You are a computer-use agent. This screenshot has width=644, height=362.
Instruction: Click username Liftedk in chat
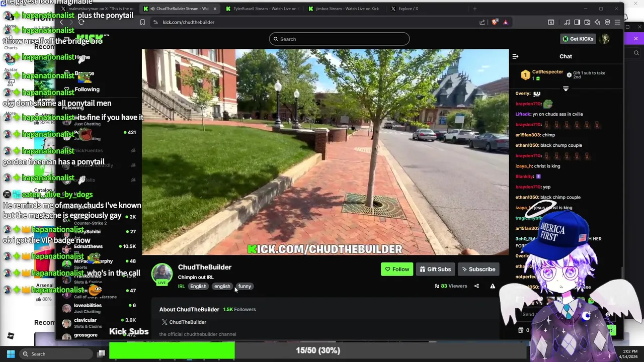click(523, 114)
